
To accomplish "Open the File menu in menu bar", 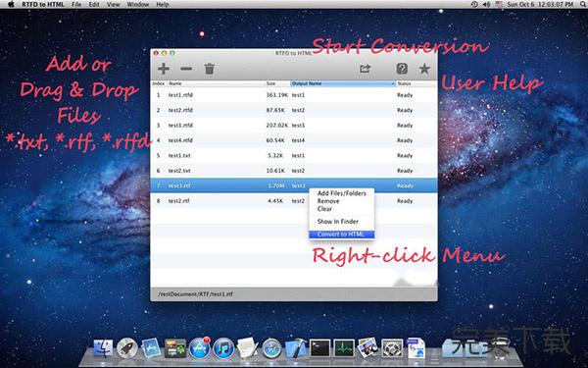I will (76, 5).
